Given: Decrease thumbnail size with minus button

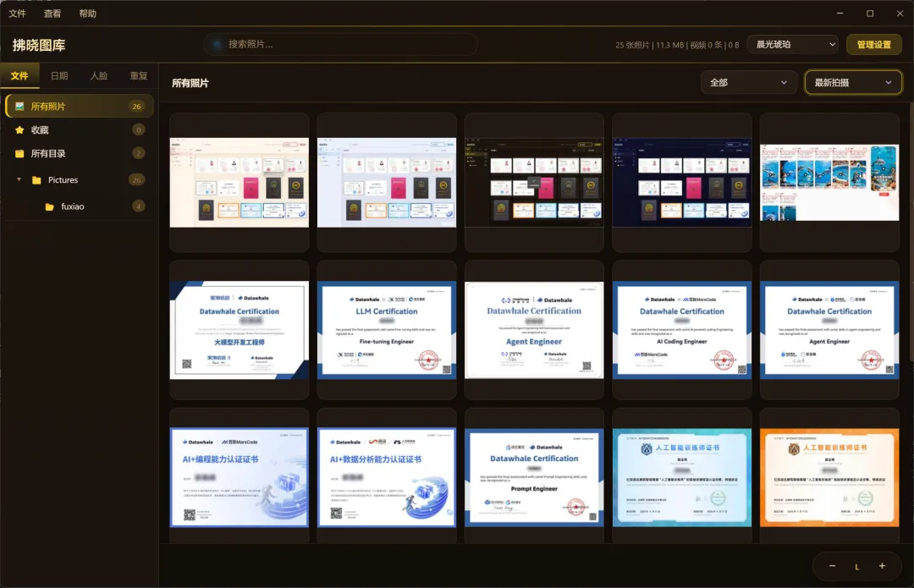Looking at the screenshot, I should point(832,566).
